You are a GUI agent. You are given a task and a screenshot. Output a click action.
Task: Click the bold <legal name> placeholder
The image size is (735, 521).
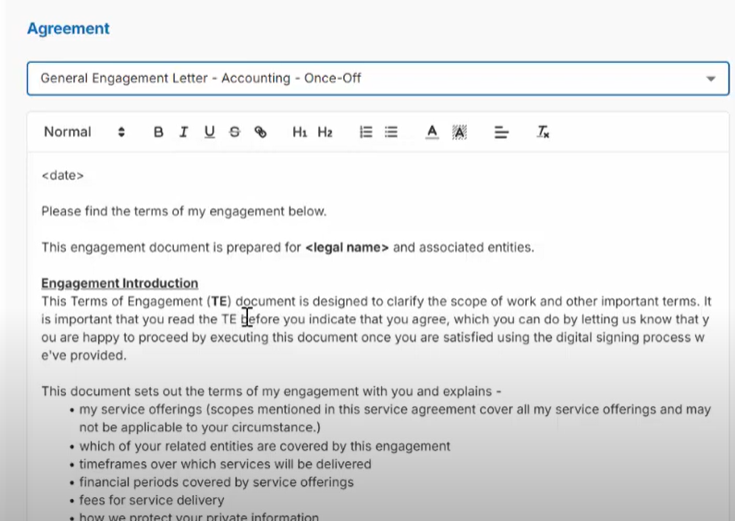(347, 247)
